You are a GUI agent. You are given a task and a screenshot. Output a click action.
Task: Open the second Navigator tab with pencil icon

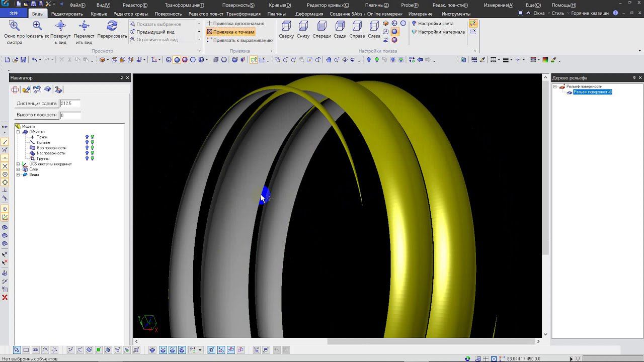point(26,89)
